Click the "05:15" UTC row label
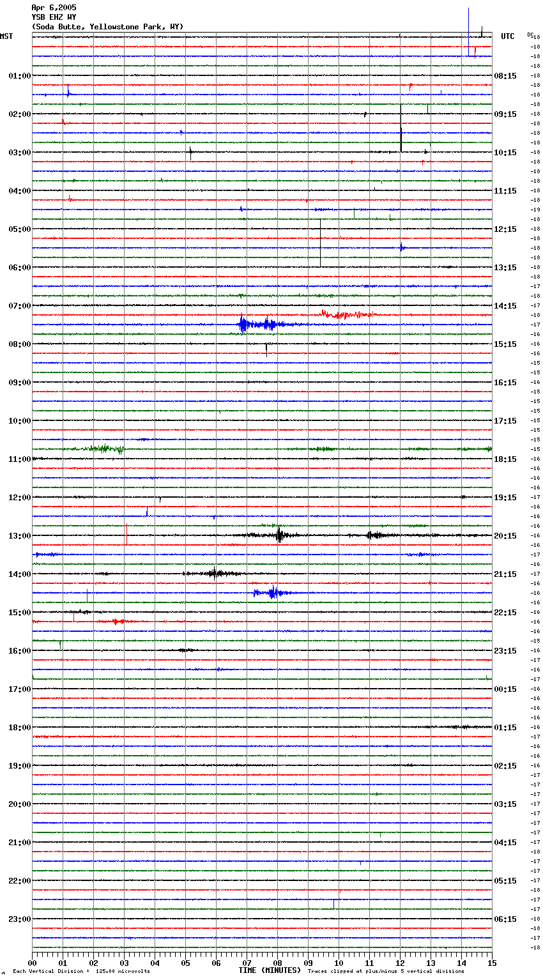The width and height of the screenshot is (543, 980). 505,881
